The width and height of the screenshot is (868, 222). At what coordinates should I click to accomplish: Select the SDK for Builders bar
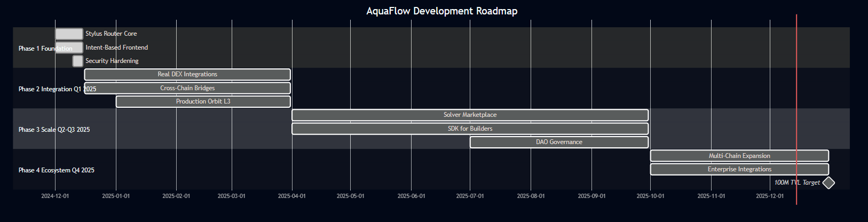coord(470,129)
